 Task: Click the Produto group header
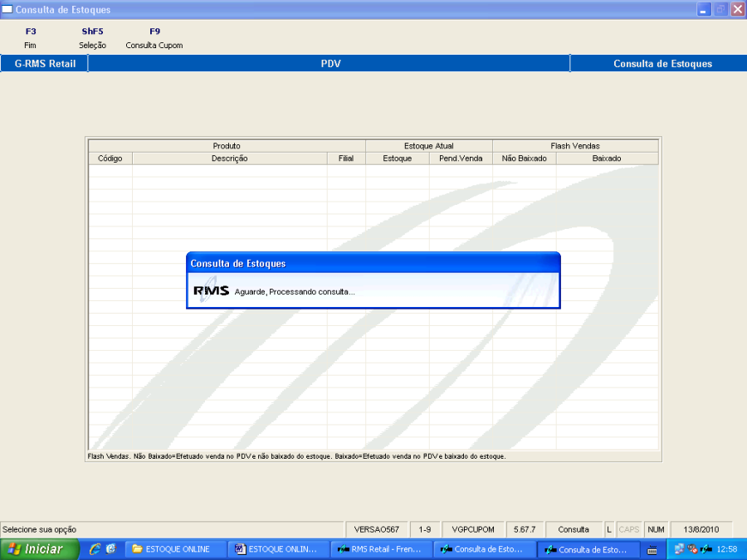coord(227,146)
